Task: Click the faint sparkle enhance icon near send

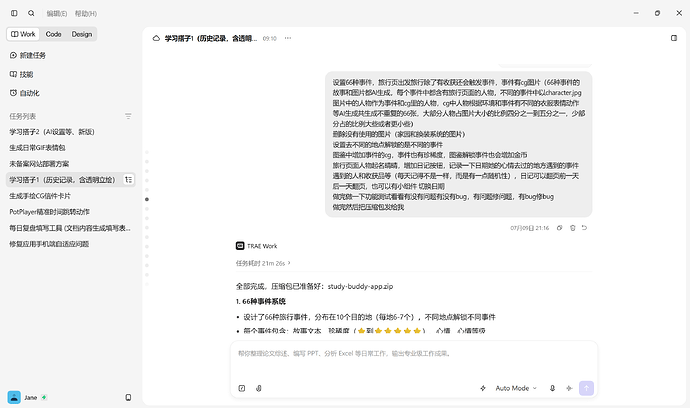Action: [x=569, y=388]
